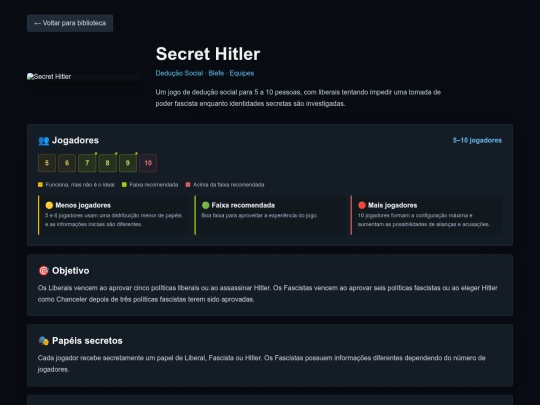This screenshot has width=540, height=405.
Task: Click the '5–10 jogadores' label
Action: pyautogui.click(x=477, y=141)
